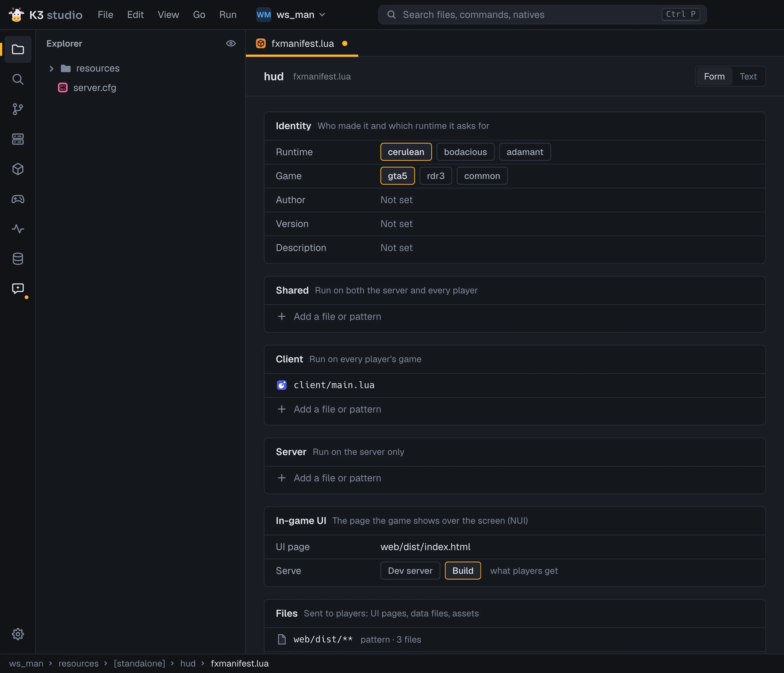
Task: Edit the Author Not set value
Action: pos(396,200)
